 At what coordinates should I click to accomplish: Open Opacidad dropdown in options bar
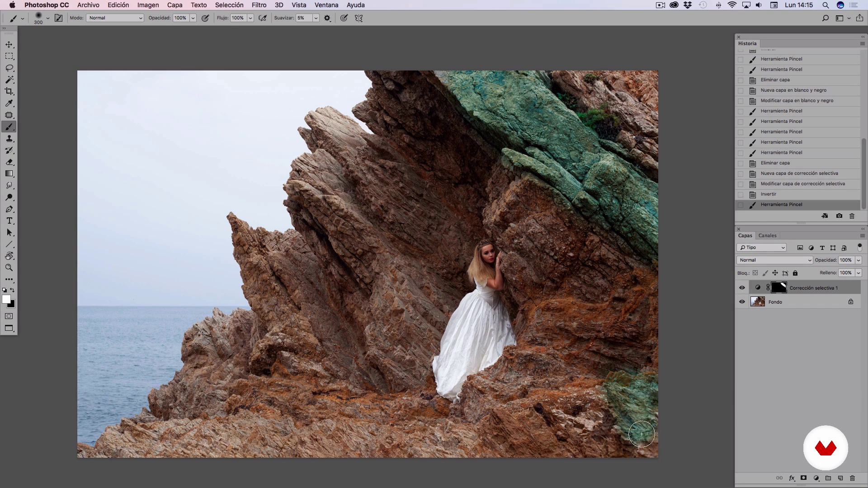pos(193,18)
